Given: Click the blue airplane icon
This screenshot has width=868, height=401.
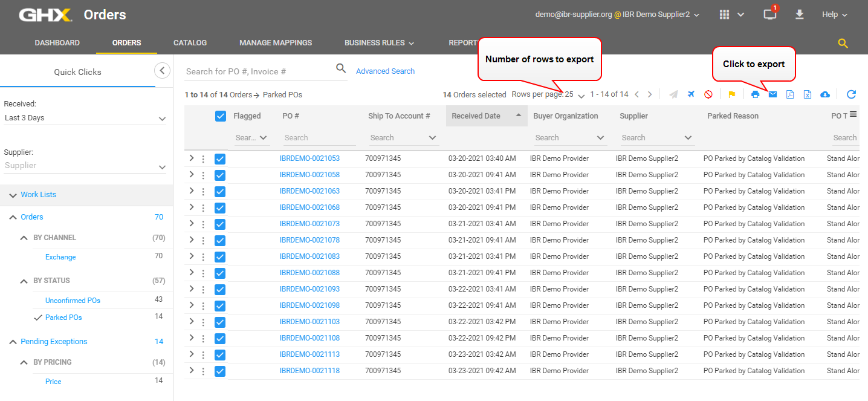Looking at the screenshot, I should pyautogui.click(x=691, y=94).
